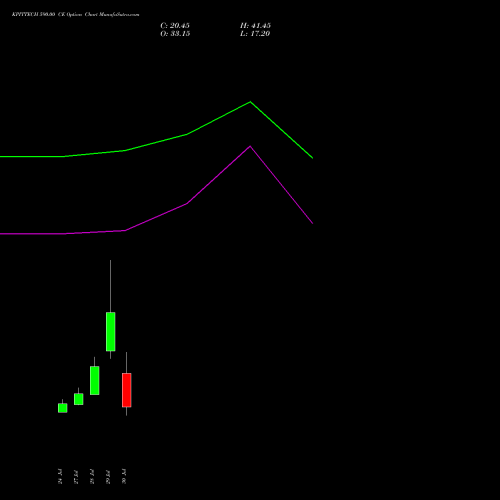
Task: Click the '30 Jul' date axis label
Action: [x=124, y=476]
